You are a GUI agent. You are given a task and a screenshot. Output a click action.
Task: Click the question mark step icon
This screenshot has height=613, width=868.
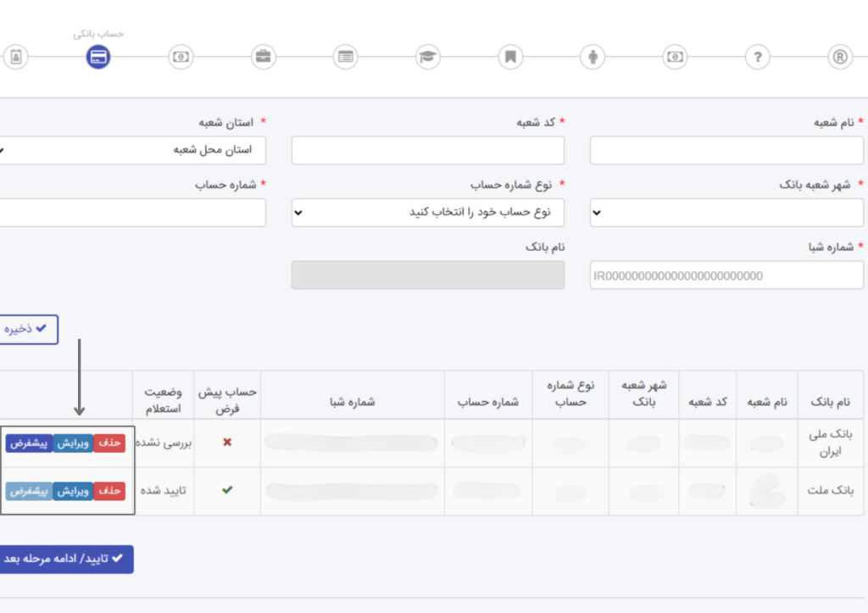(757, 58)
